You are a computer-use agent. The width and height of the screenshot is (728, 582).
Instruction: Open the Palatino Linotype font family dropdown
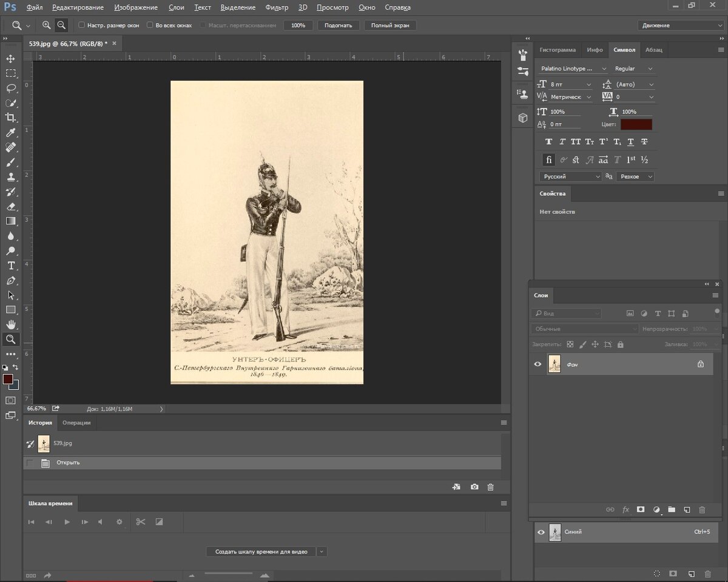pyautogui.click(x=573, y=69)
